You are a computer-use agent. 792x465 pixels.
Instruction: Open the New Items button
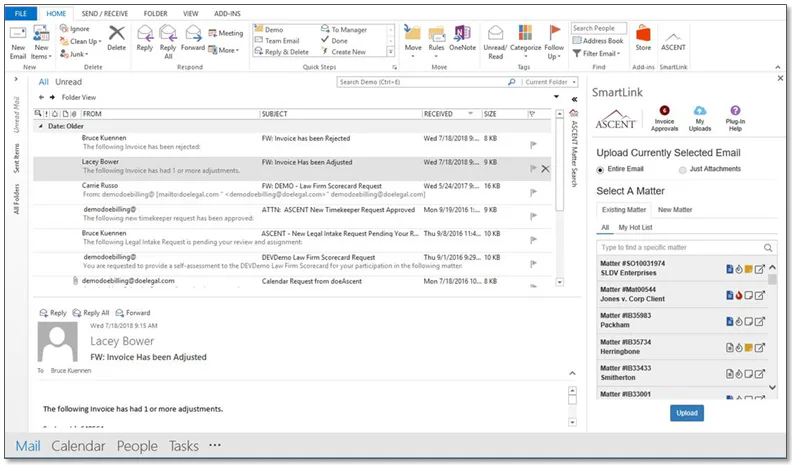[x=41, y=42]
